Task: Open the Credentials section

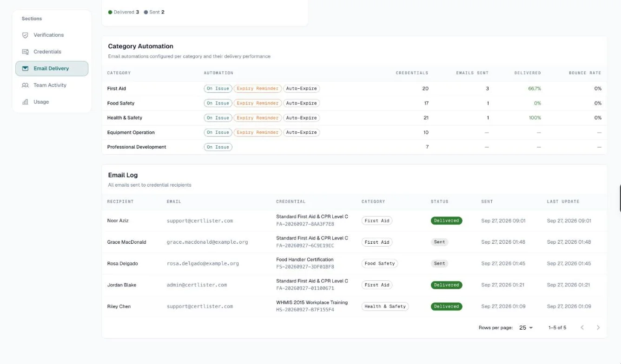Action: [x=52, y=52]
